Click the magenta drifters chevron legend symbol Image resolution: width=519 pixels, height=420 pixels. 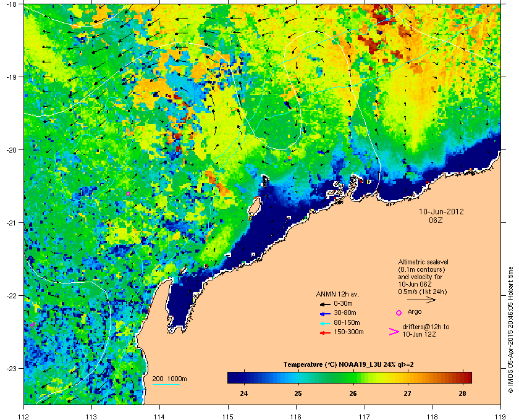pyautogui.click(x=394, y=332)
